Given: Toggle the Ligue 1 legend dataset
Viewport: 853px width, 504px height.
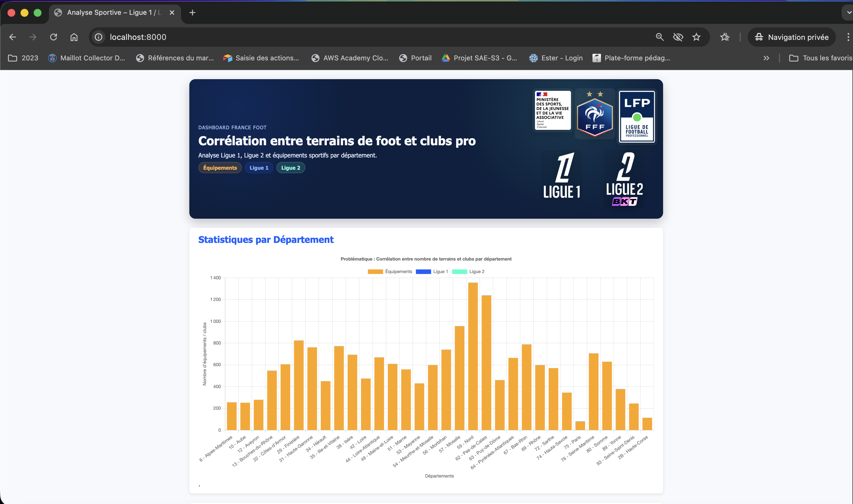Looking at the screenshot, I should (x=432, y=271).
